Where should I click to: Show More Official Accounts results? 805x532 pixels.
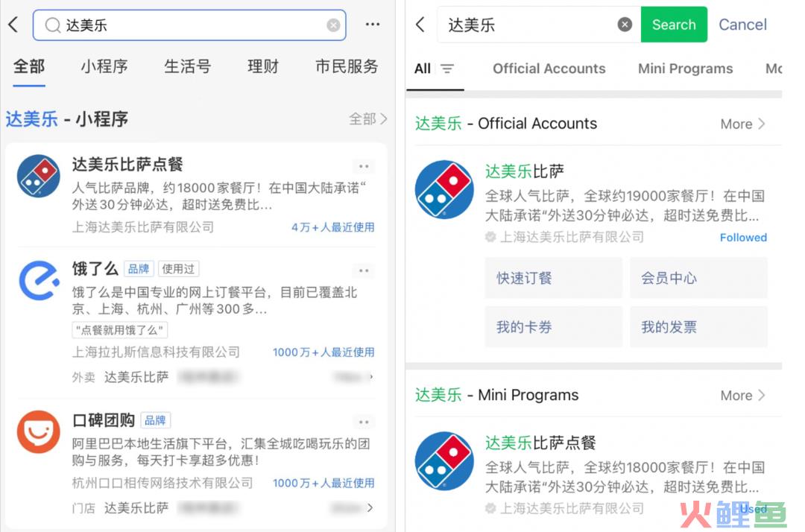click(x=742, y=124)
